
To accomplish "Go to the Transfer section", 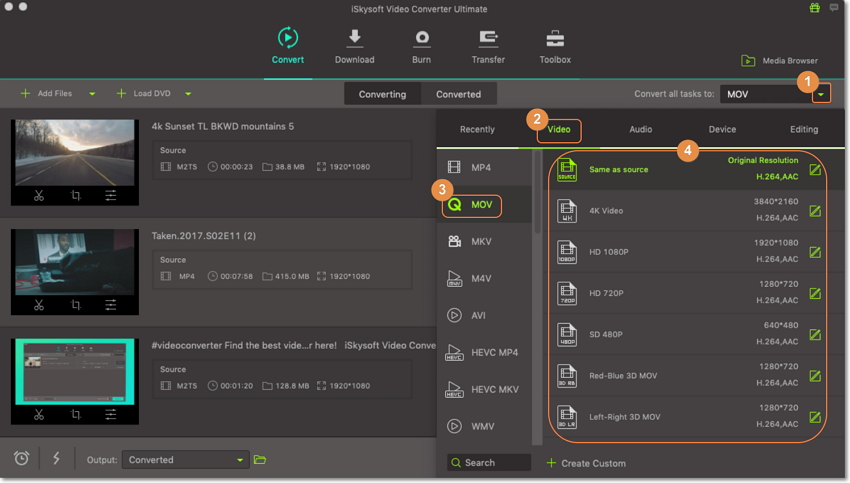I will tap(488, 40).
